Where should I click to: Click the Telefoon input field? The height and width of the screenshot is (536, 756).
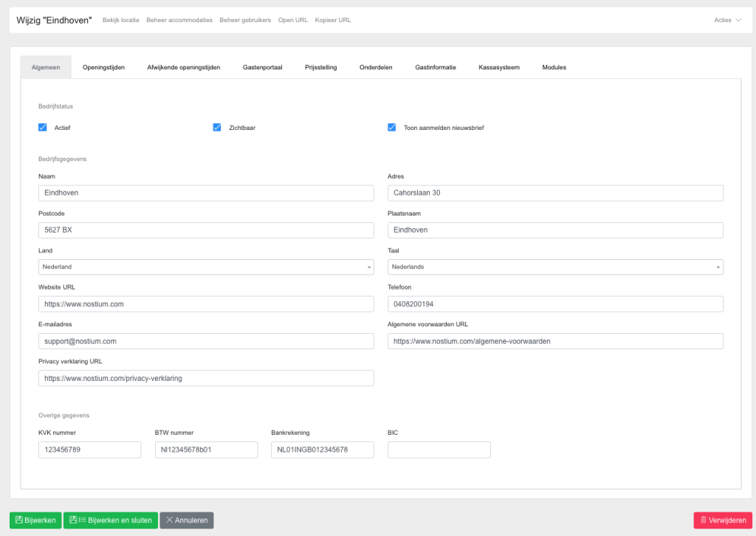coord(555,304)
